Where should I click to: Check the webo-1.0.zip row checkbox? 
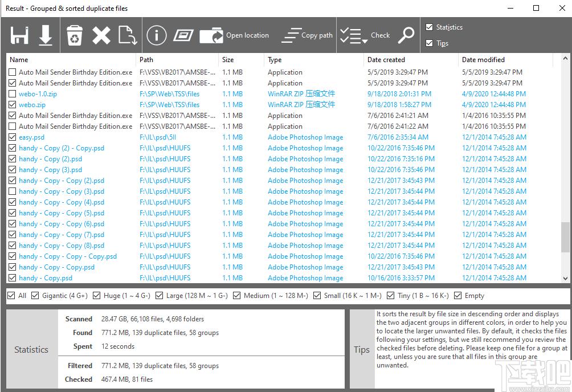click(12, 94)
